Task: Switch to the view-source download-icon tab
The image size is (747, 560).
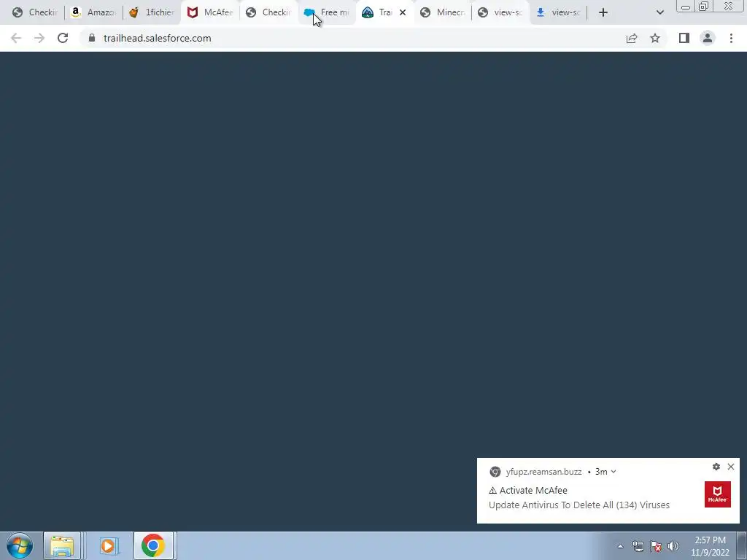Action: point(559,12)
